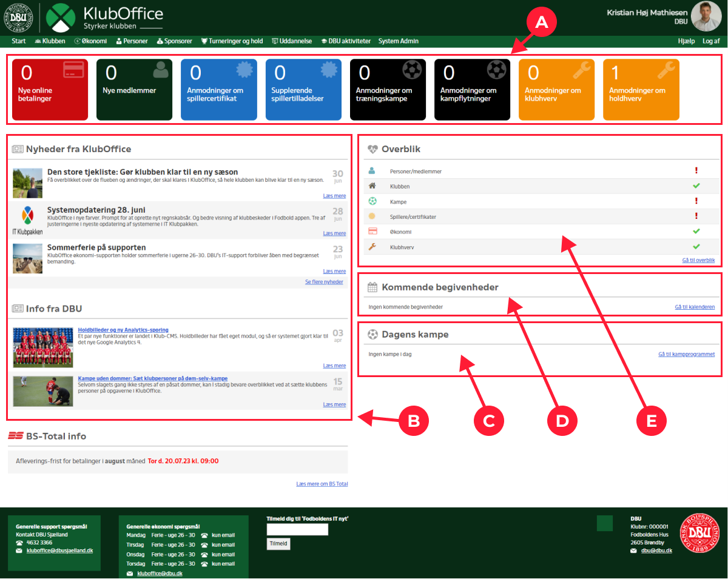
Task: Click the red warning mark for Personer/medlemmer
Action: [x=696, y=171]
